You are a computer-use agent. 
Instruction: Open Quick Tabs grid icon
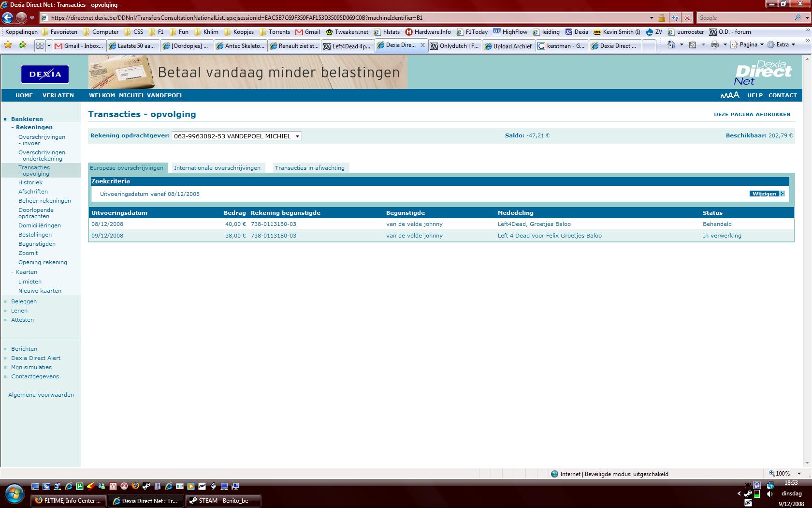point(40,46)
